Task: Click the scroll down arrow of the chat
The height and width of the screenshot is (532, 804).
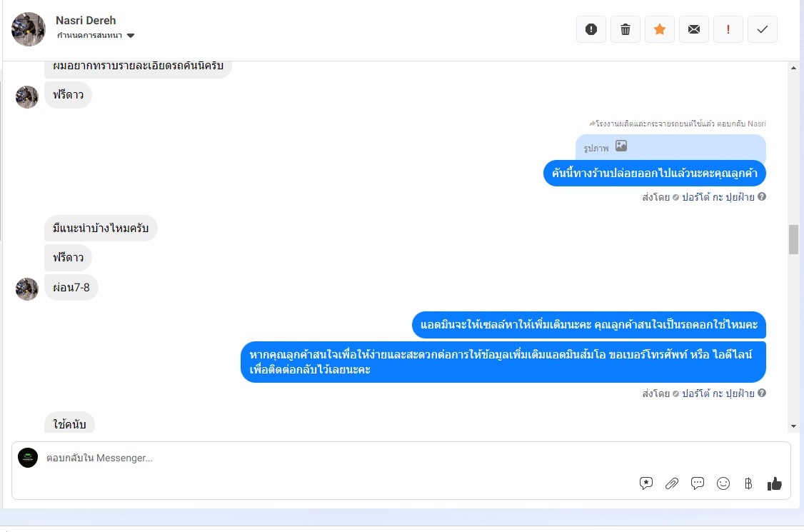Action: (x=794, y=426)
